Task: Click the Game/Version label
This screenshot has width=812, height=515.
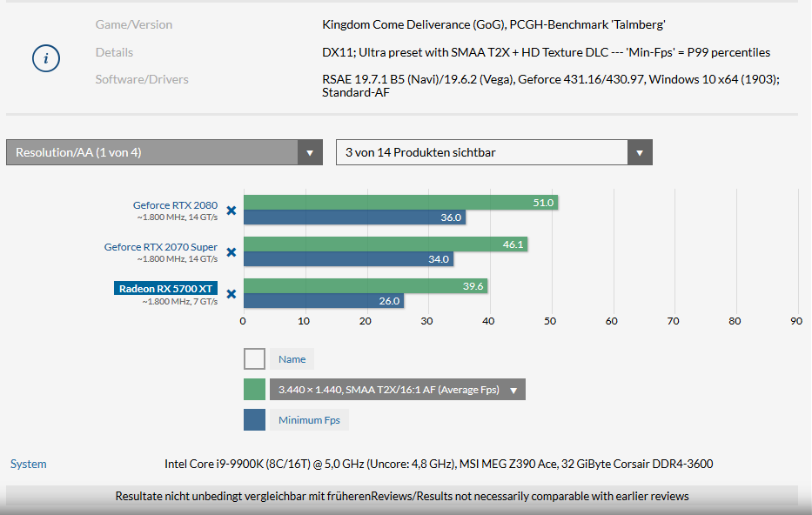Action: pos(134,24)
